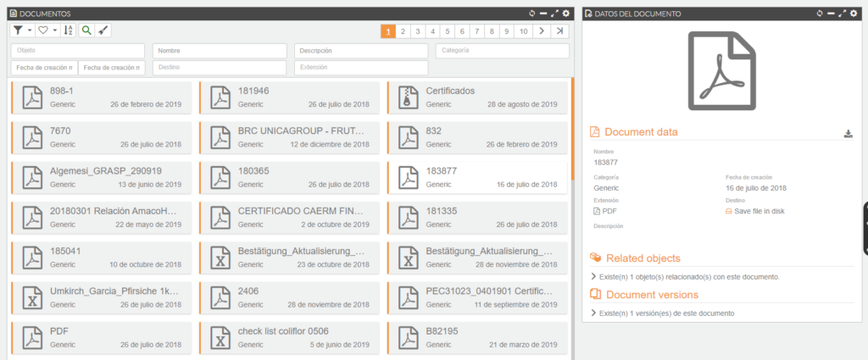Click the PDF icon of document named PDF
The width and height of the screenshot is (868, 360).
(32, 339)
